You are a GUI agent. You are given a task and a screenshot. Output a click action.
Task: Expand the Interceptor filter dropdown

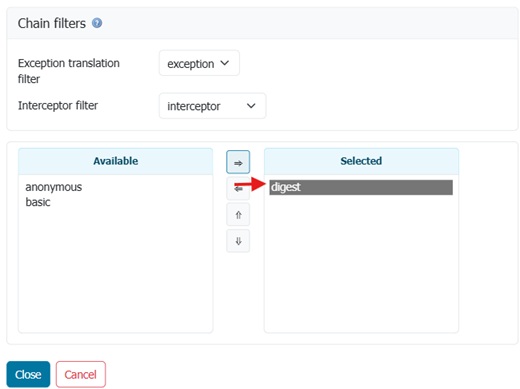[212, 106]
